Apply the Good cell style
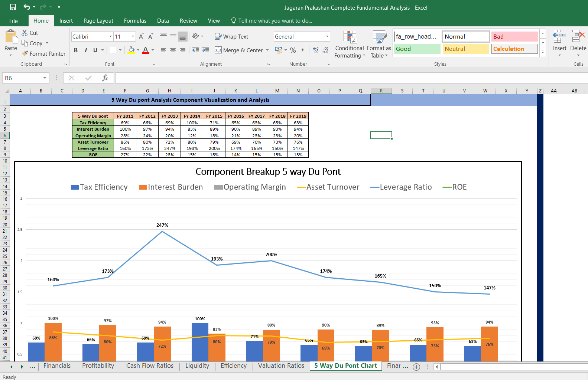 tap(417, 49)
